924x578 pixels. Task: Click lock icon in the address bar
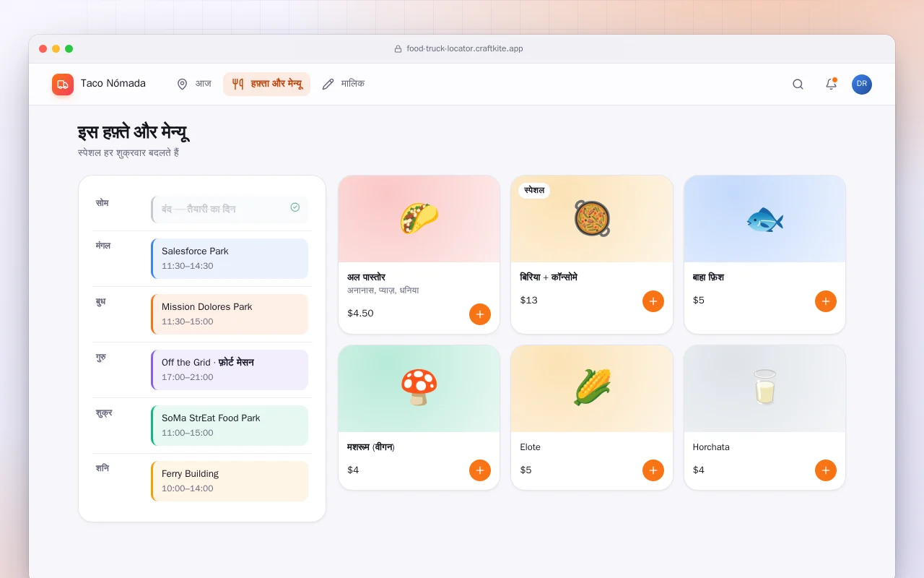coord(398,49)
